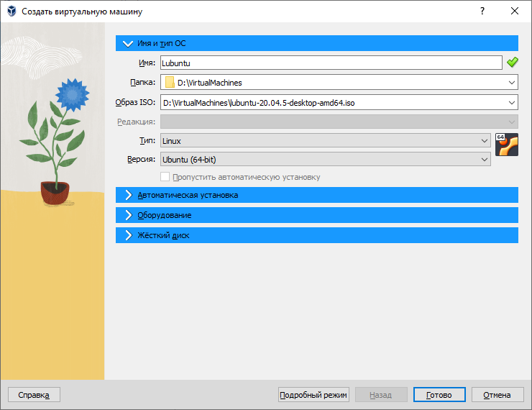
Task: Click the Имя label
Action: pos(147,63)
